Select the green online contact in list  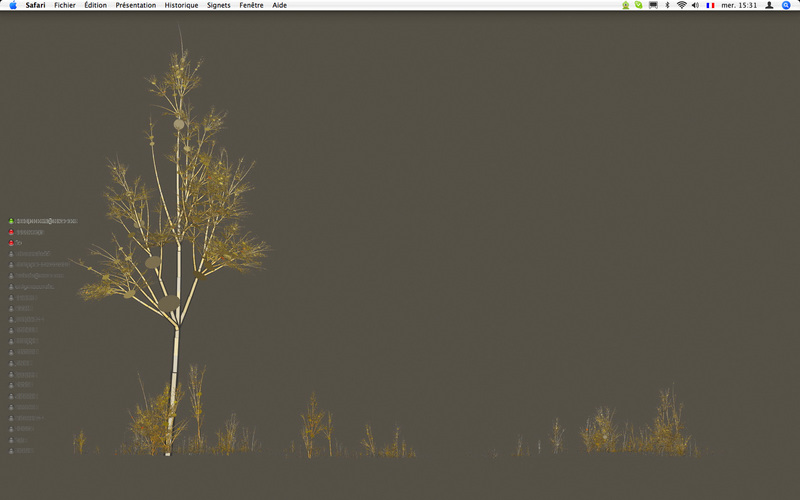click(x=45, y=220)
